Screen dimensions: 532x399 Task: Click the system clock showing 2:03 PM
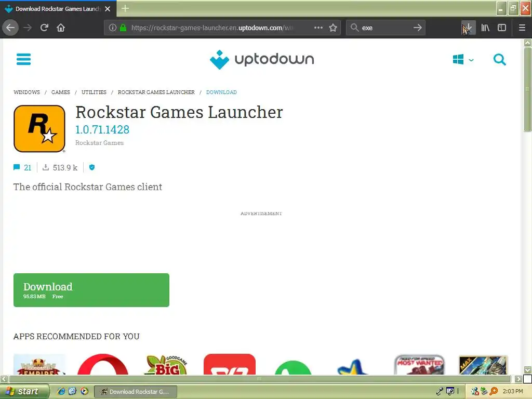coord(513,391)
